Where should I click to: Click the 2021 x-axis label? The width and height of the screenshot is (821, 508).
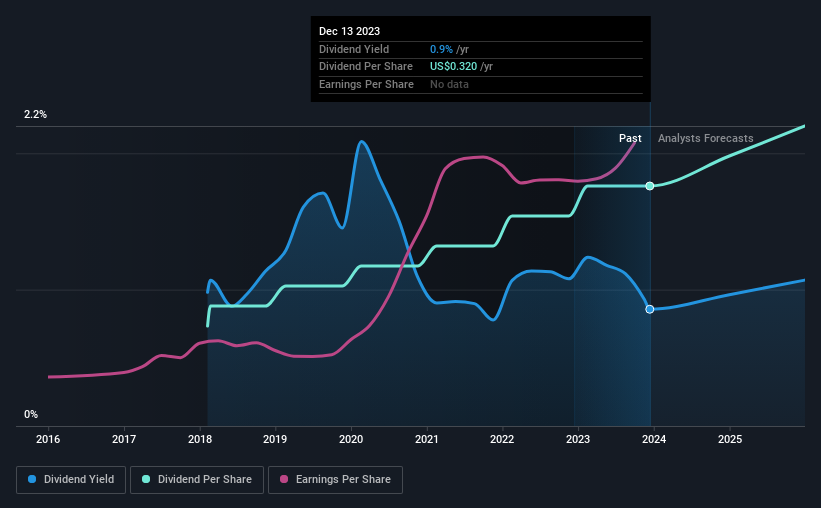coord(427,439)
